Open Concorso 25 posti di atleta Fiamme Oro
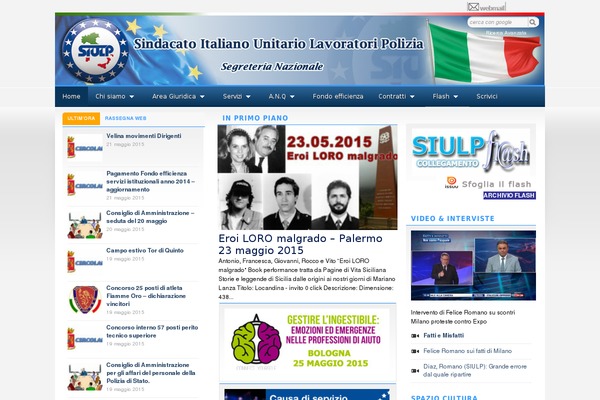This screenshot has width=600, height=400. coord(146,296)
